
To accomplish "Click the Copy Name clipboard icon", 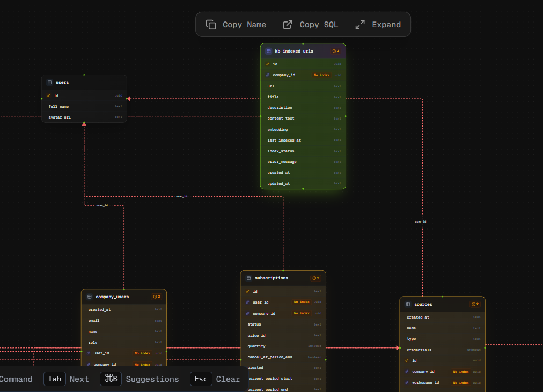I will [211, 24].
